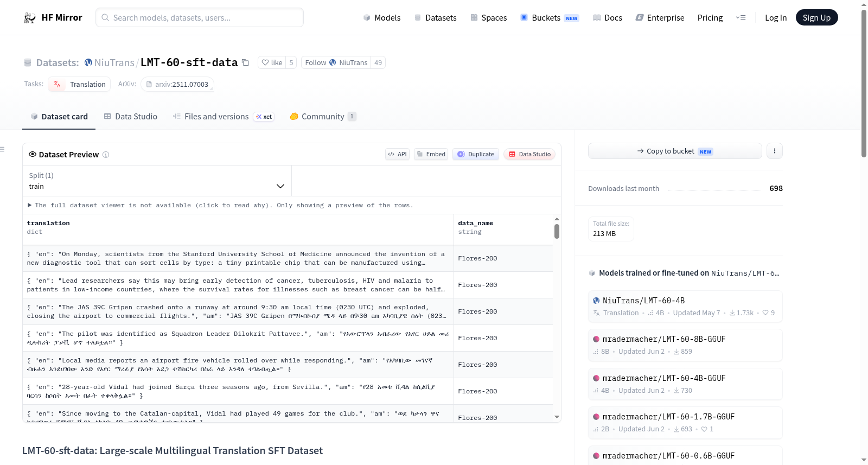Screen dimensions: 868x465
Task: Click Log In
Action: pos(776,17)
